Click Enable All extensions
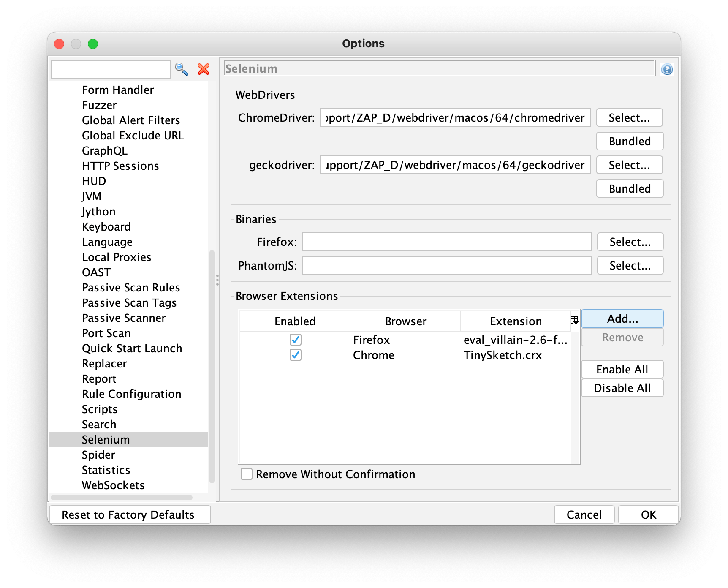Image resolution: width=728 pixels, height=588 pixels. click(x=622, y=369)
